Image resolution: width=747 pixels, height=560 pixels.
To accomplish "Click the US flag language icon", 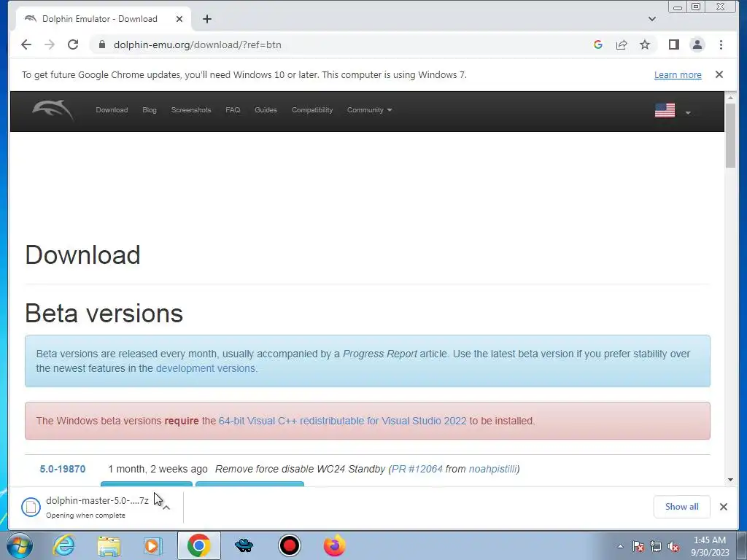I will click(x=665, y=110).
